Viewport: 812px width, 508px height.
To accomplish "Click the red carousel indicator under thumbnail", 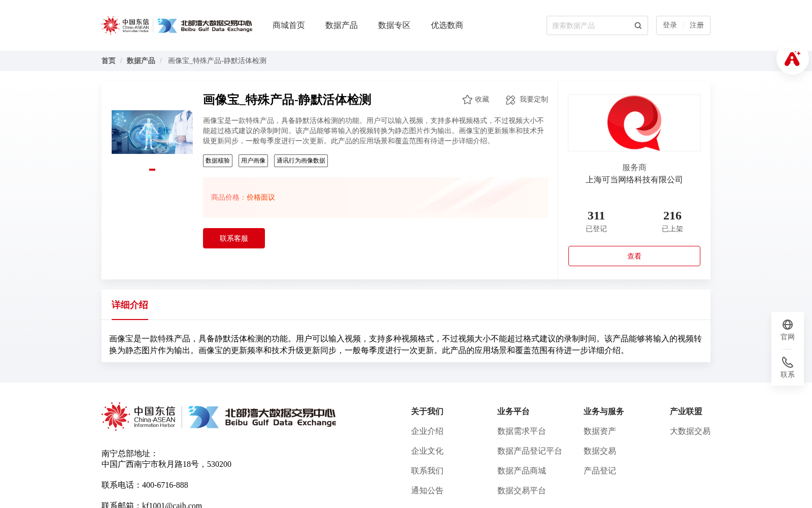I will coord(152,170).
